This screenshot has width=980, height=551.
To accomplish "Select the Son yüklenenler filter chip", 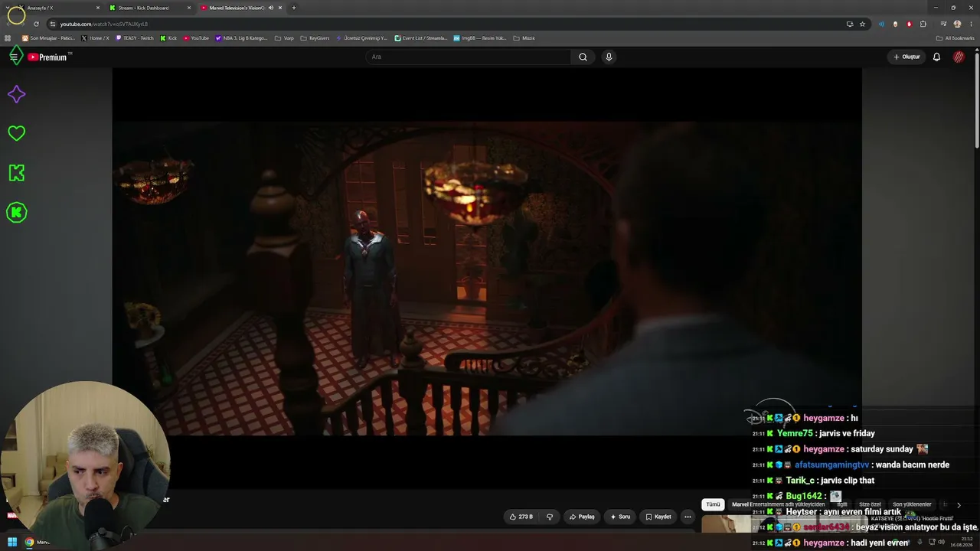I will [x=912, y=505].
